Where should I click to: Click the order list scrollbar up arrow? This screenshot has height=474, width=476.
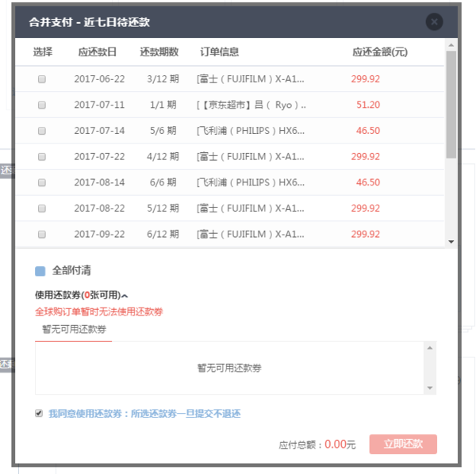[451, 45]
